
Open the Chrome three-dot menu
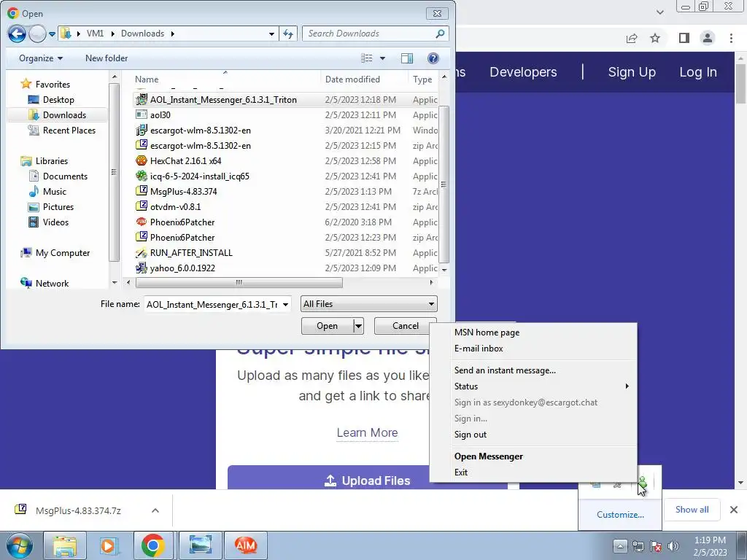click(x=731, y=38)
